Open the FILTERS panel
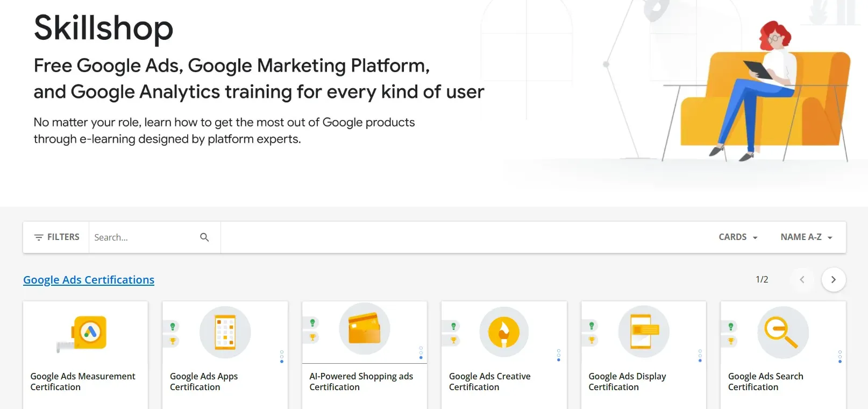The width and height of the screenshot is (868, 409). coord(56,237)
